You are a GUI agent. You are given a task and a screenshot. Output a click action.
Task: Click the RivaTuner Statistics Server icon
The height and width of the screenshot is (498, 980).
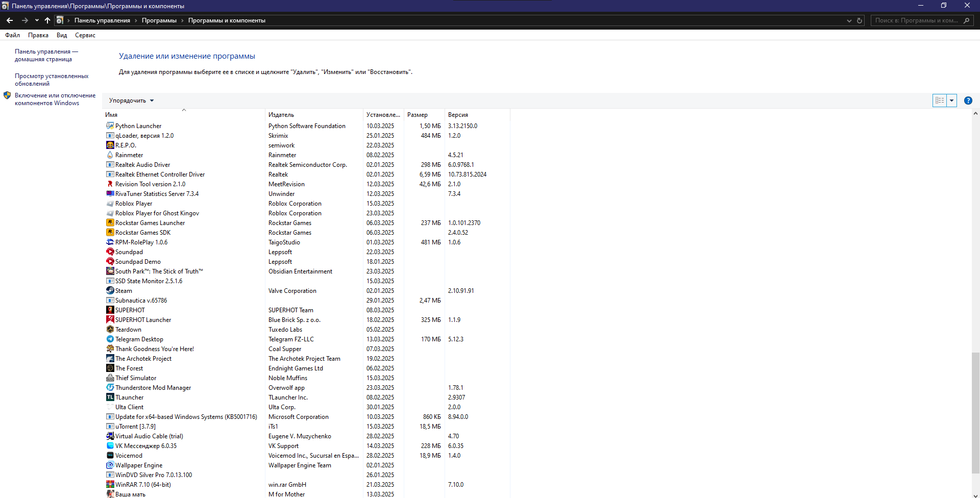pyautogui.click(x=110, y=194)
